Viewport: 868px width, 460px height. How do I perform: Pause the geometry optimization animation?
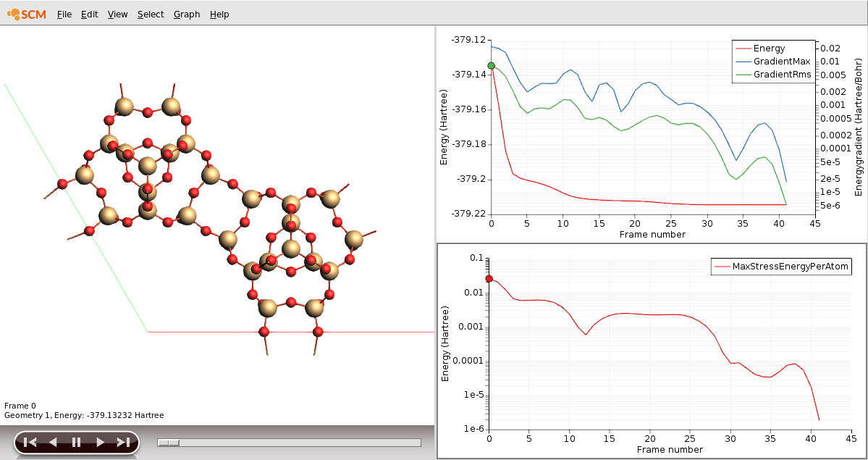(x=75, y=441)
